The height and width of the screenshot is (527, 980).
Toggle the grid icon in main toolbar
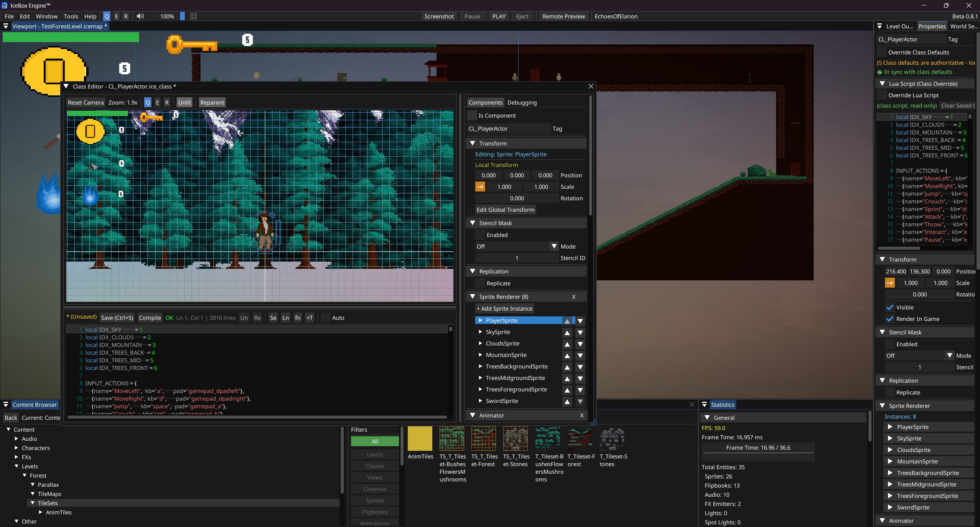[194, 16]
